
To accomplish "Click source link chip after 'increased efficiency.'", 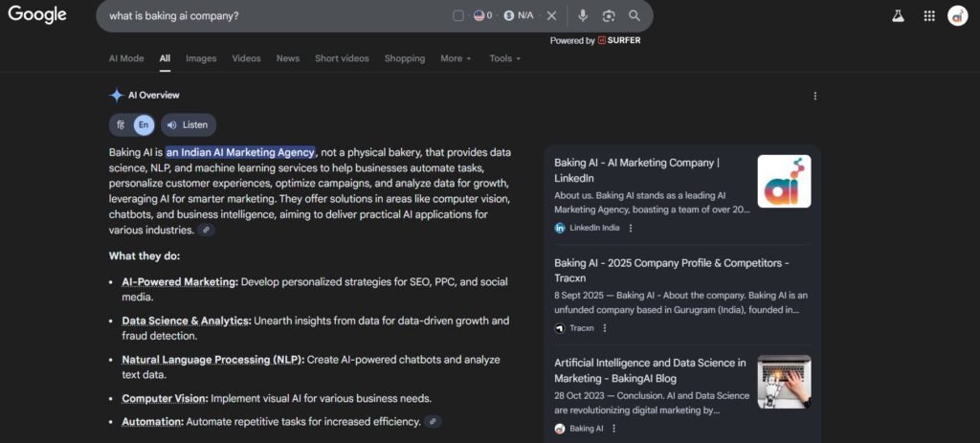I will coord(433,421).
